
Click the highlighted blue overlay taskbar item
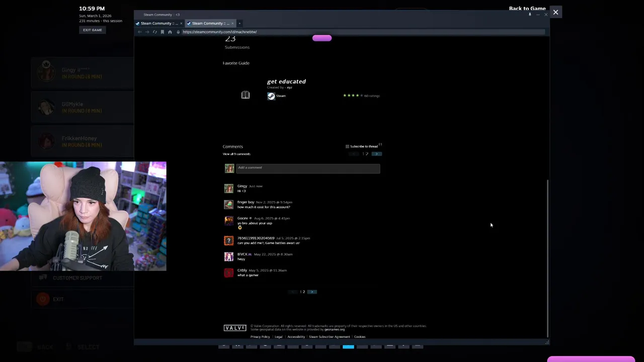click(348, 346)
